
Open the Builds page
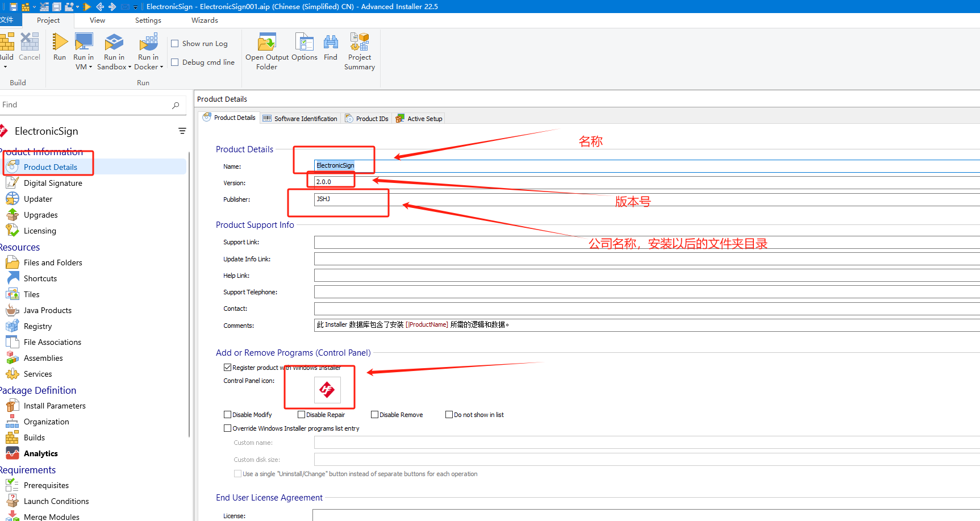[x=34, y=437]
